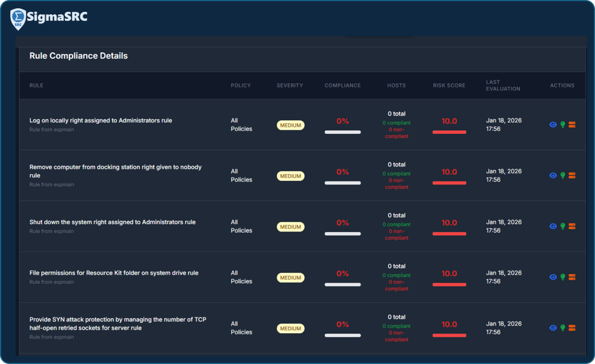Click the ACTIONS column header
The height and width of the screenshot is (364, 595).
[x=562, y=86]
